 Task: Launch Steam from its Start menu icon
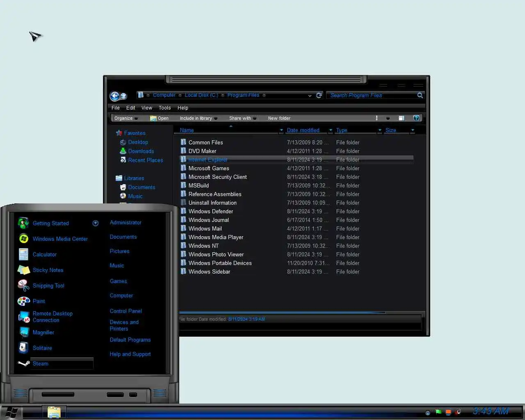point(23,363)
